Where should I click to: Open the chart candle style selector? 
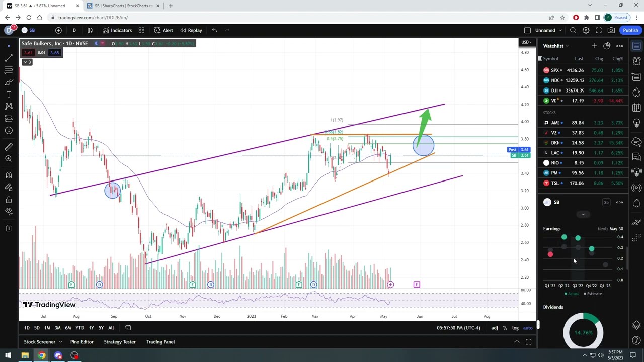[90, 30]
